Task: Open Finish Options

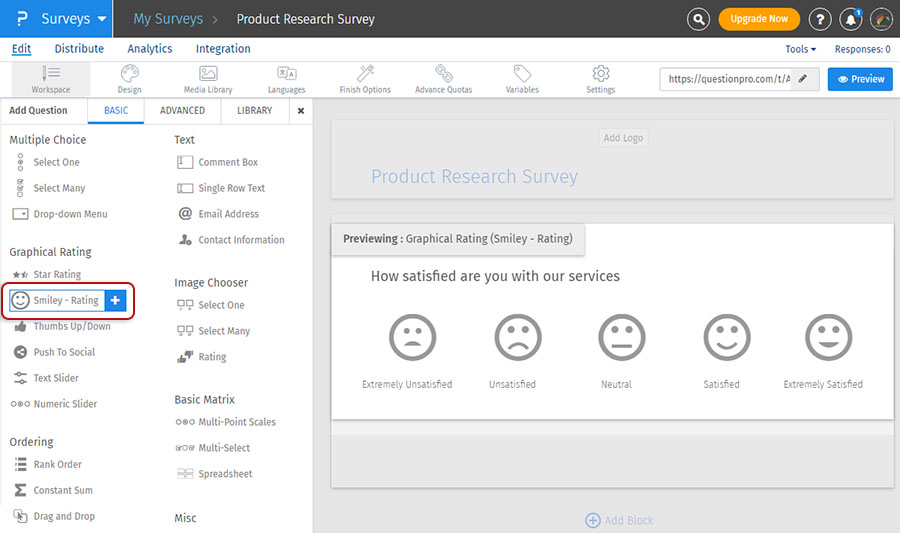Action: [365, 79]
